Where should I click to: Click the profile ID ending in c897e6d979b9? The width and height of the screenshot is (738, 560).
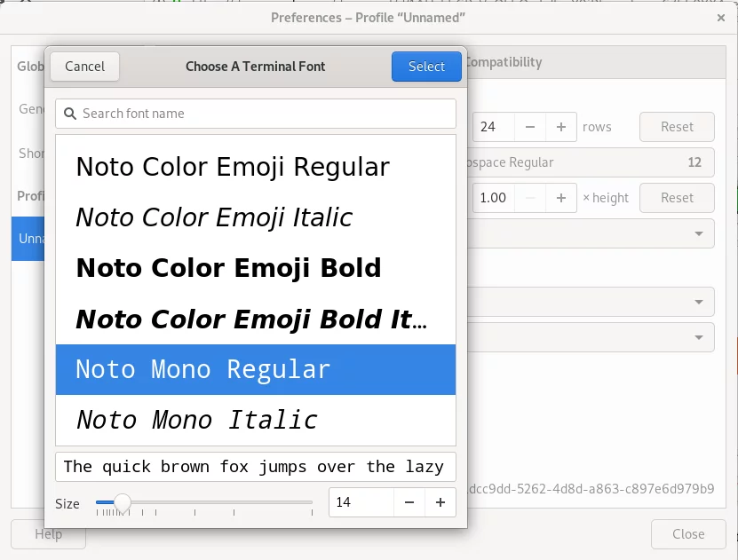click(591, 489)
